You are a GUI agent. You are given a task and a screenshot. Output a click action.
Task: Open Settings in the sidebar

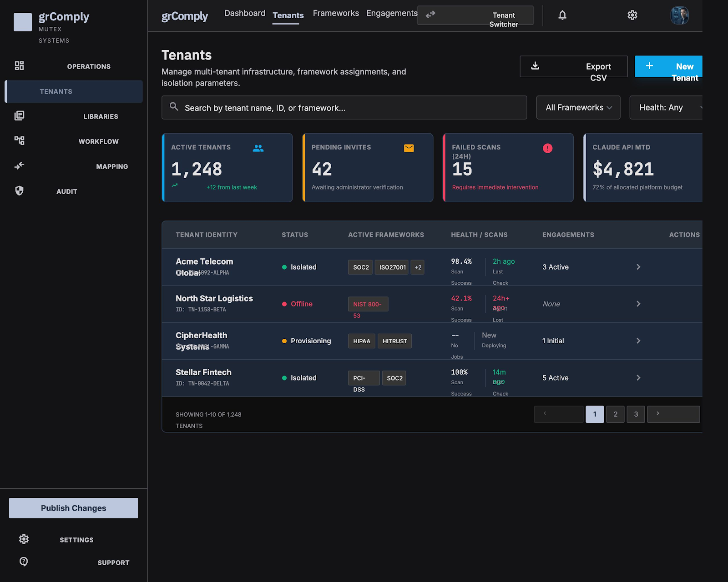[74, 540]
